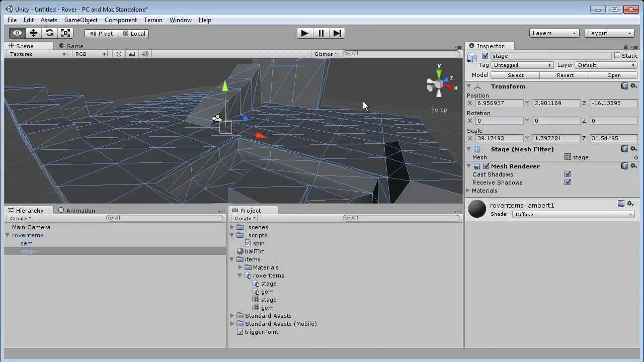Open Transform component help icon
The image size is (644, 362).
[x=624, y=86]
